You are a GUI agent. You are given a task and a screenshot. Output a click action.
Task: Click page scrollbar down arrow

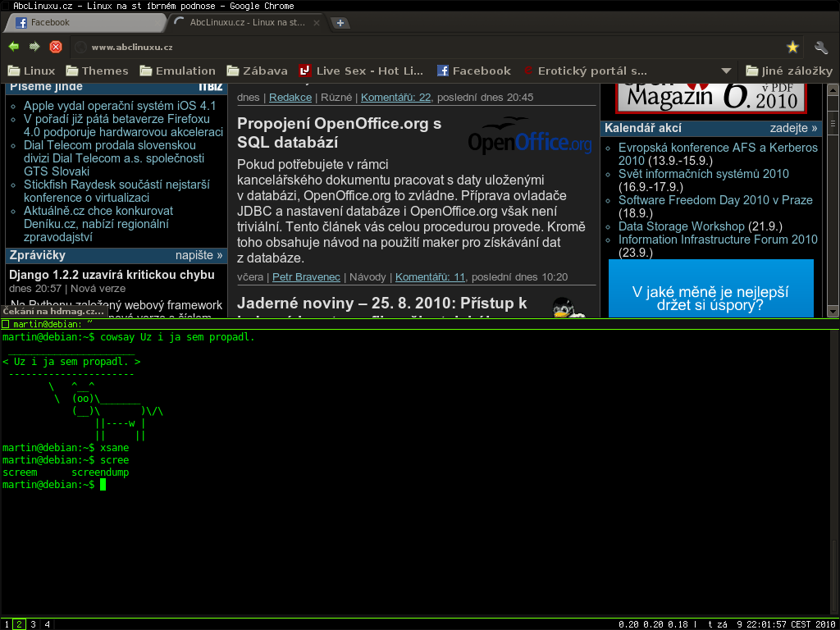click(833, 311)
